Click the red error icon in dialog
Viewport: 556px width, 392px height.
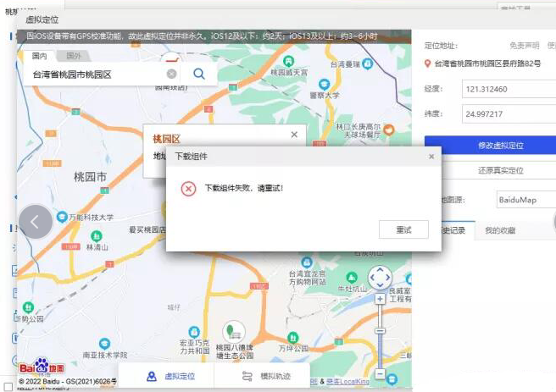point(188,189)
